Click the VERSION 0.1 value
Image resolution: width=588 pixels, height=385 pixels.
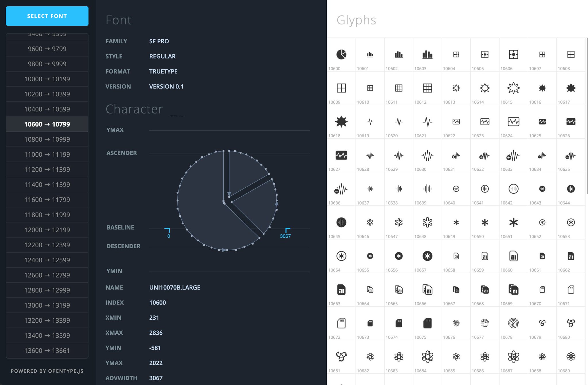166,86
